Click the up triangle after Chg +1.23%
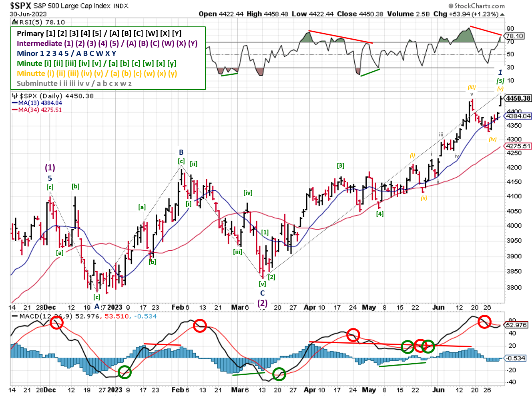532x396 pixels. (x=502, y=14)
